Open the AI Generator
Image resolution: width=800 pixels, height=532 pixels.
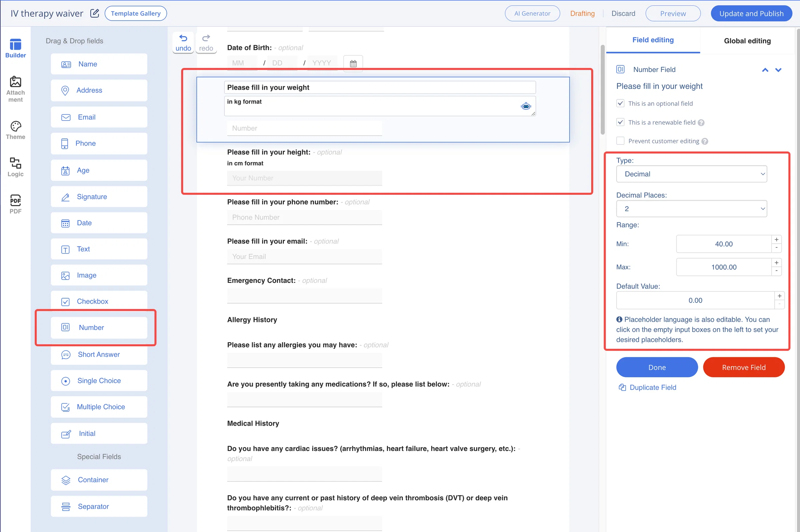[532, 14]
